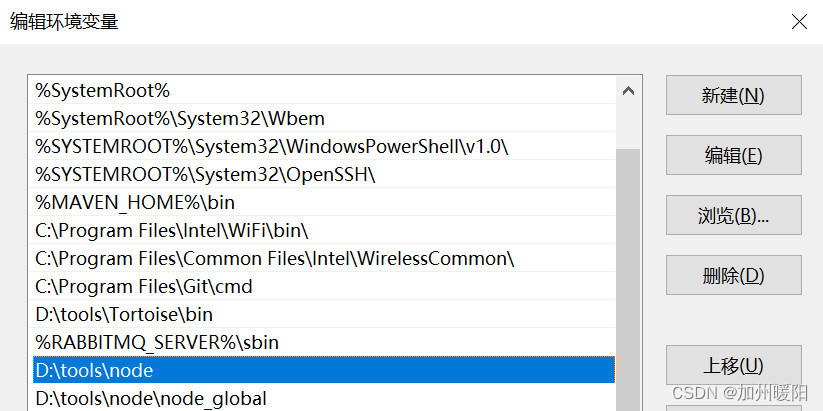This screenshot has width=823, height=411.
Task: Select the %MAVEN_HOME%\bin entry
Action: [x=324, y=202]
